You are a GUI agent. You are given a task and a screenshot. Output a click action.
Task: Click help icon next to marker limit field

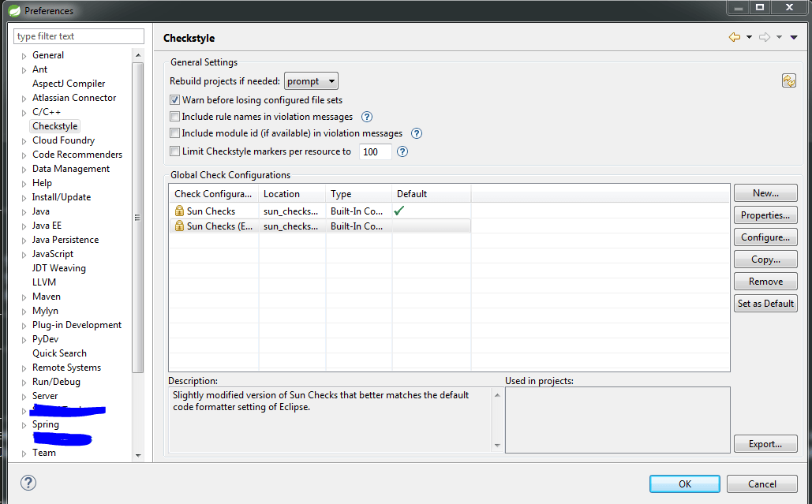tap(402, 151)
